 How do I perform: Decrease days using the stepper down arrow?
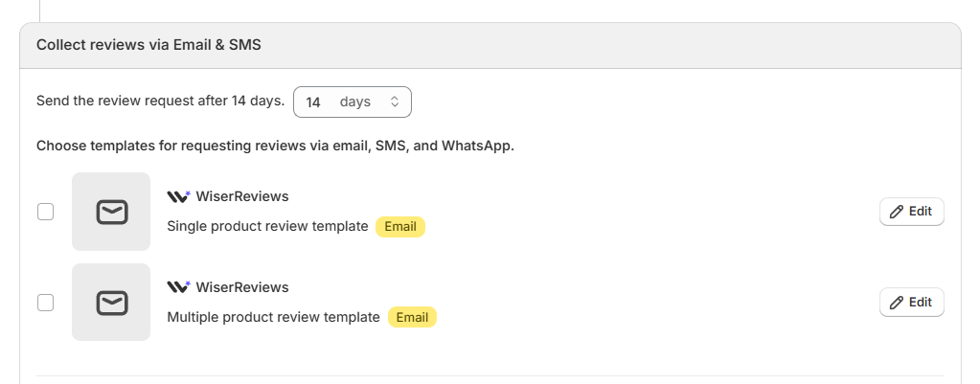click(395, 105)
